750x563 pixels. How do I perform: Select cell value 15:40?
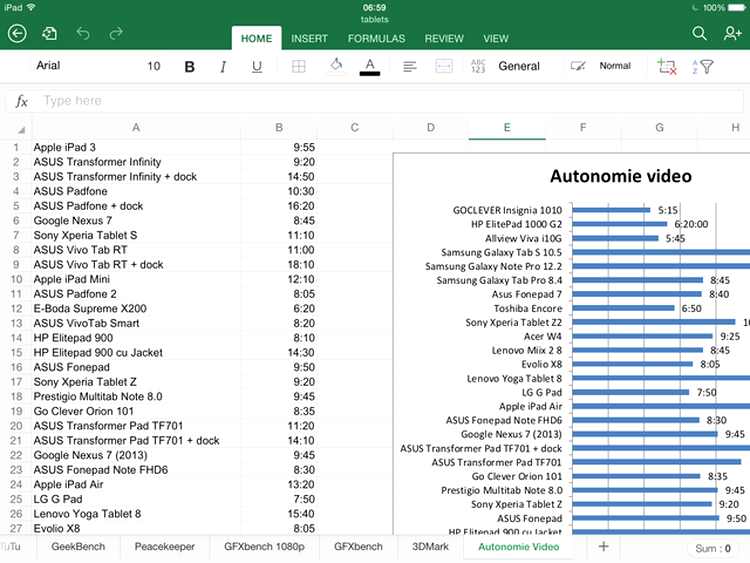coord(279,514)
